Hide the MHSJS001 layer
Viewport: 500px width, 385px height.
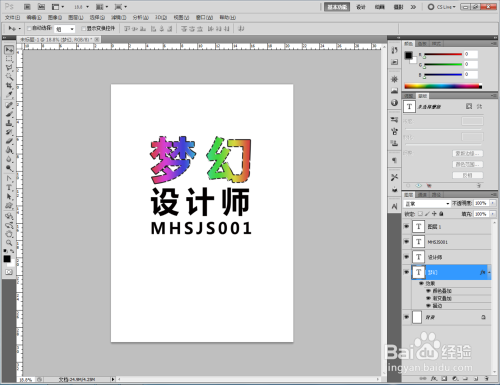tap(406, 242)
